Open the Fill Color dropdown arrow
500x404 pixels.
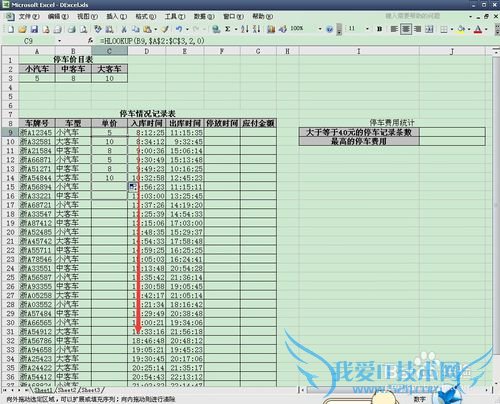pyautogui.click(x=469, y=30)
